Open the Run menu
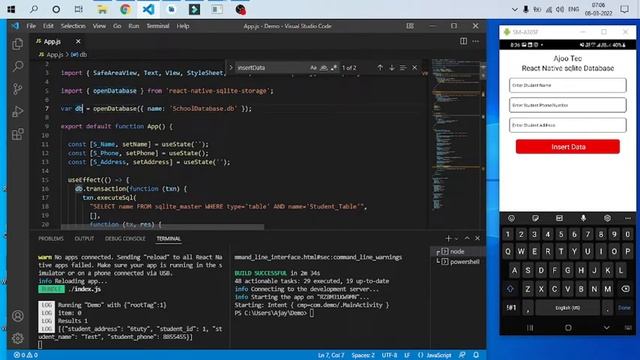Image resolution: width=640 pixels, height=360 pixels. pos(133,26)
